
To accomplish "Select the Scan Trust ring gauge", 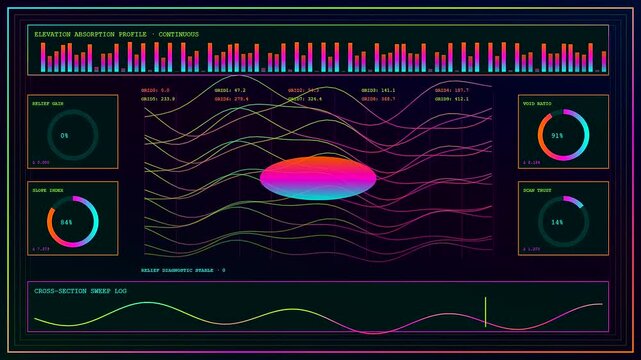I will coord(563,221).
